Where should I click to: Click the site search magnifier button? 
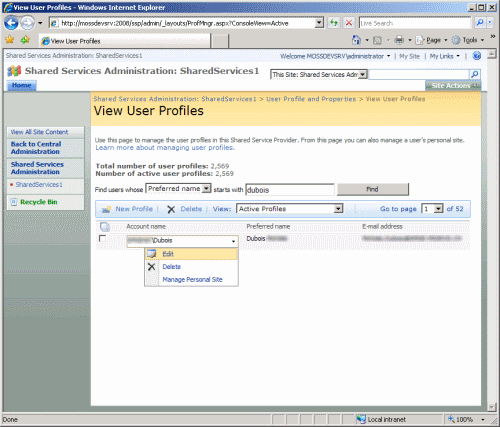pyautogui.click(x=475, y=74)
